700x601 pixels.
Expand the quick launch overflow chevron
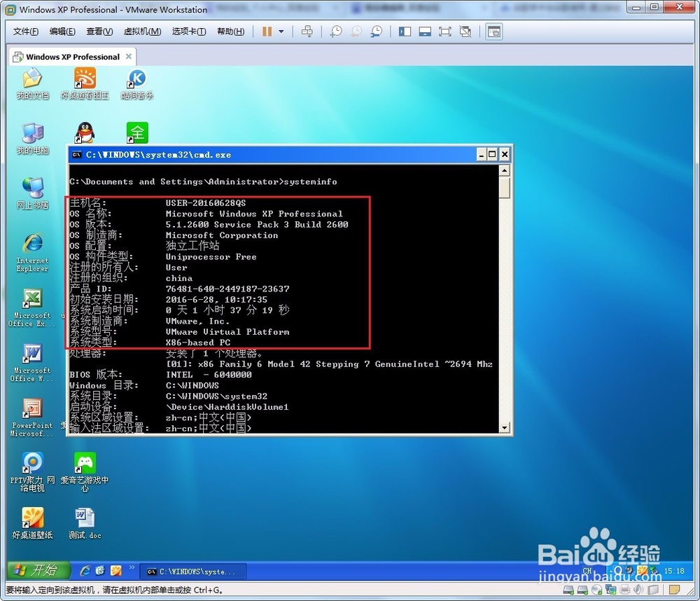(x=132, y=567)
